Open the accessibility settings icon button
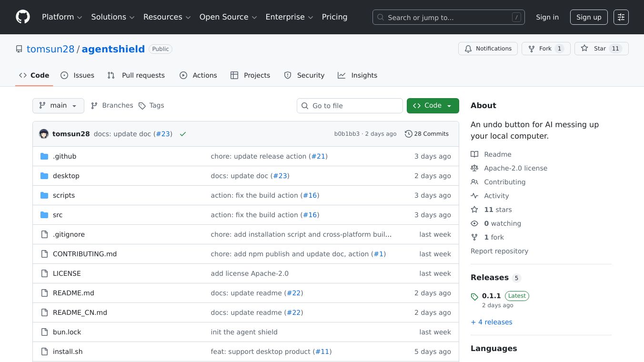644x362 pixels. 621,17
